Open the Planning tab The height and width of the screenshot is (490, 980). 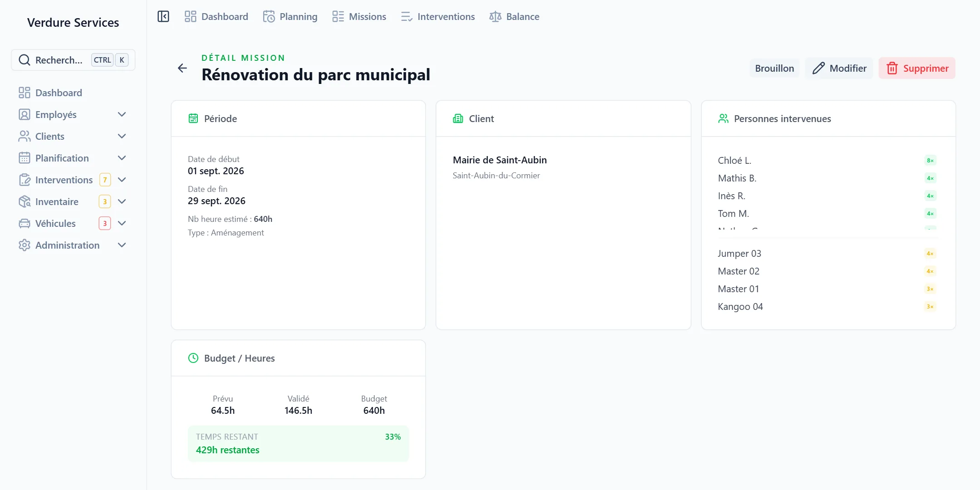(x=290, y=17)
